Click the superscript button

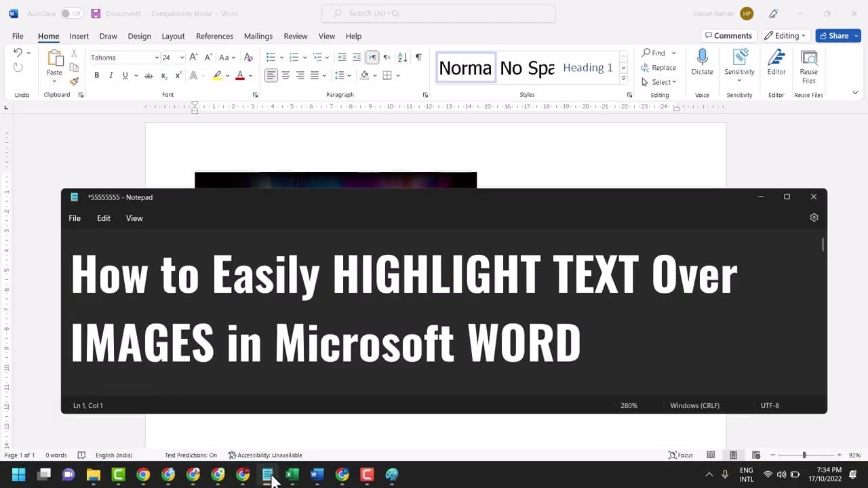[178, 75]
